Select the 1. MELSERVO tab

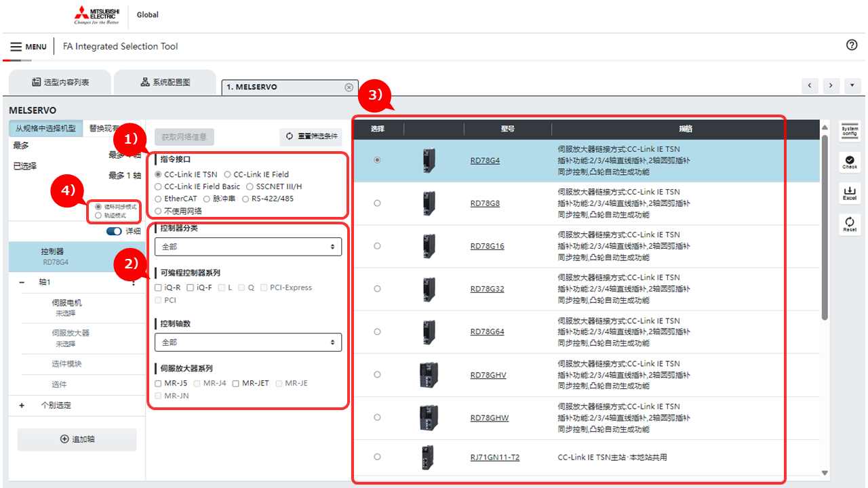(x=290, y=87)
